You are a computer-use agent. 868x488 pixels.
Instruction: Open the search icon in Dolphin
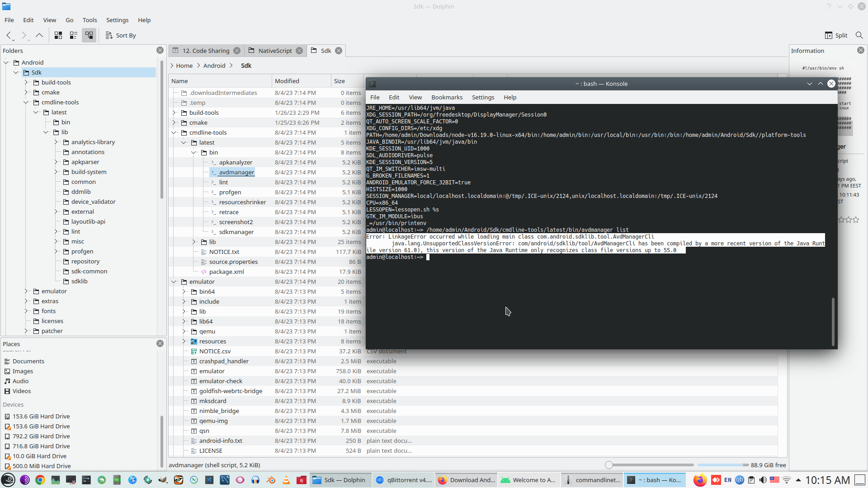click(x=859, y=35)
